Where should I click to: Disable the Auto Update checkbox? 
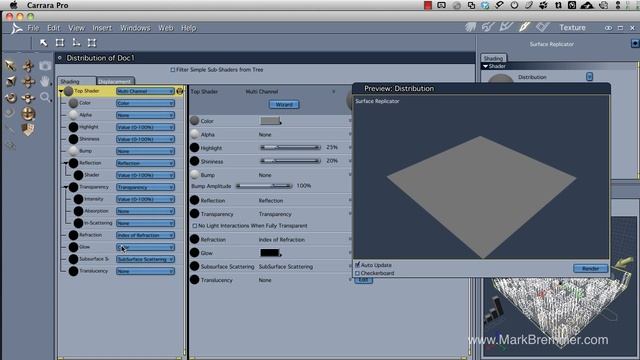point(358,265)
